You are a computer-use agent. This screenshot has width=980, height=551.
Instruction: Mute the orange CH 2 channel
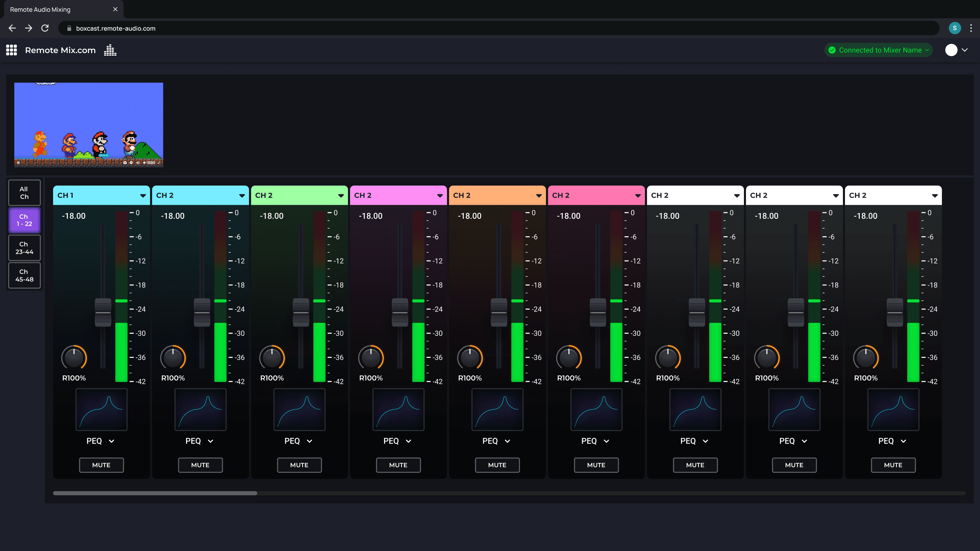tap(497, 465)
